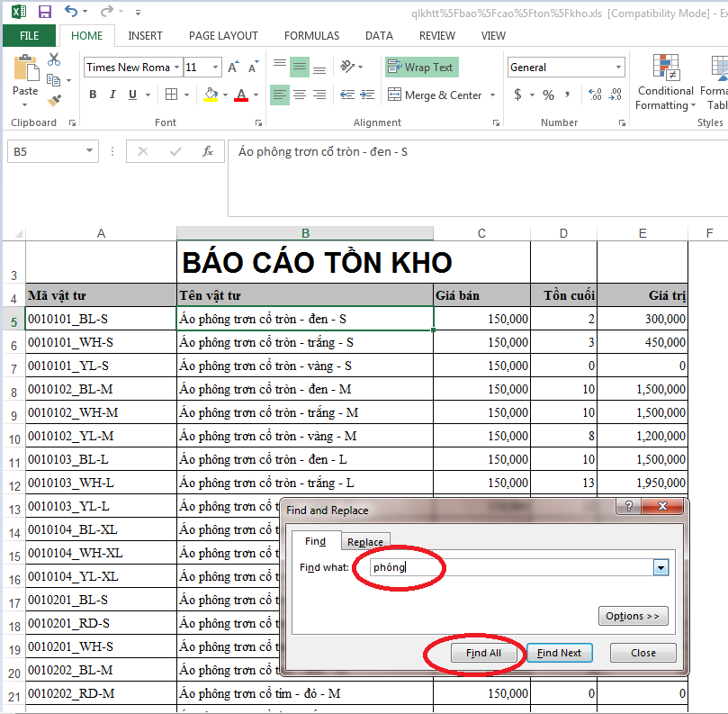Apply Percent Style number format
The width and height of the screenshot is (728, 714).
click(548, 95)
